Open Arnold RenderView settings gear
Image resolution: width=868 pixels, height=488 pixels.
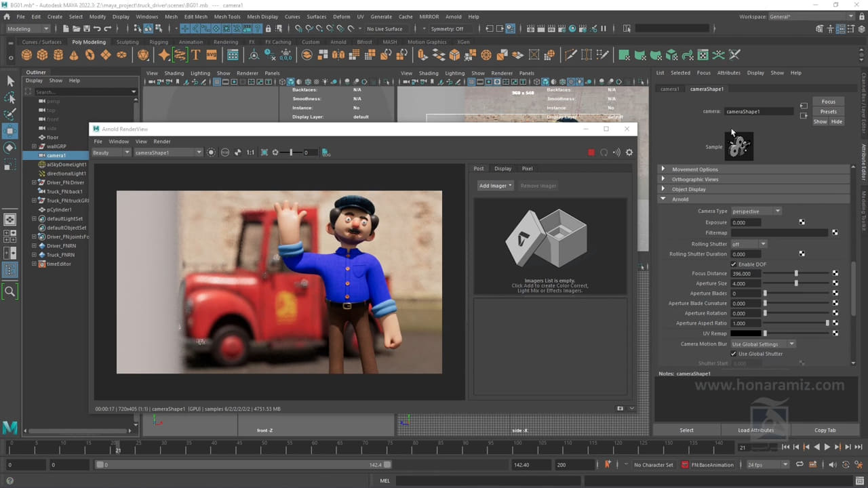pos(629,152)
